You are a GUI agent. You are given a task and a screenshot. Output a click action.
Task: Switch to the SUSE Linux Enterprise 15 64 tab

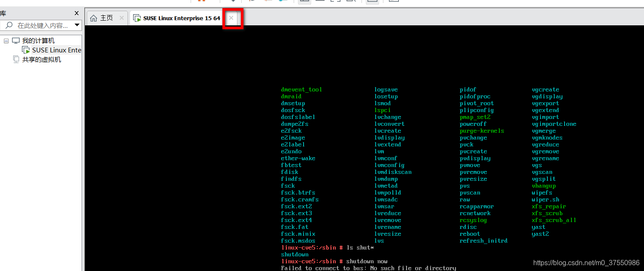182,18
